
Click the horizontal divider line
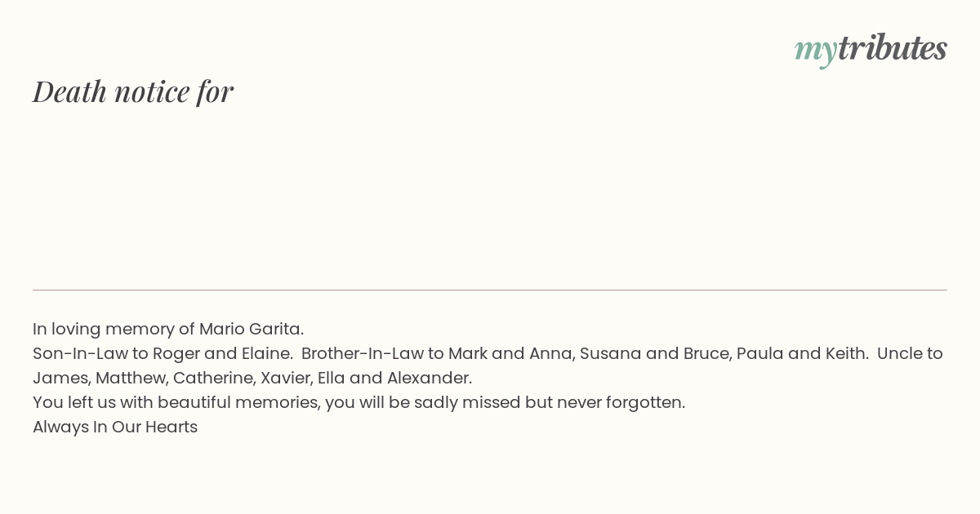tap(490, 290)
